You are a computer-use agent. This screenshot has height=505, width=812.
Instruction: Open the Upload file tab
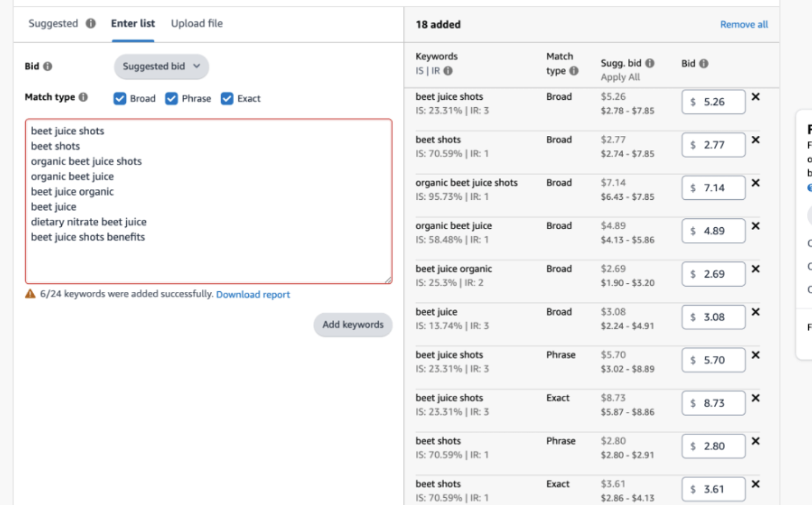[197, 24]
